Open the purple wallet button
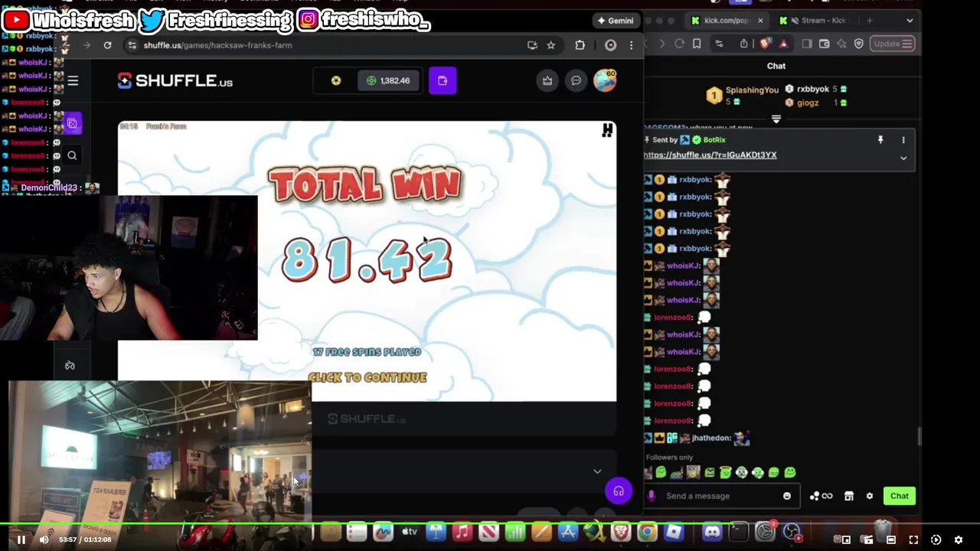The image size is (980, 551). click(443, 80)
